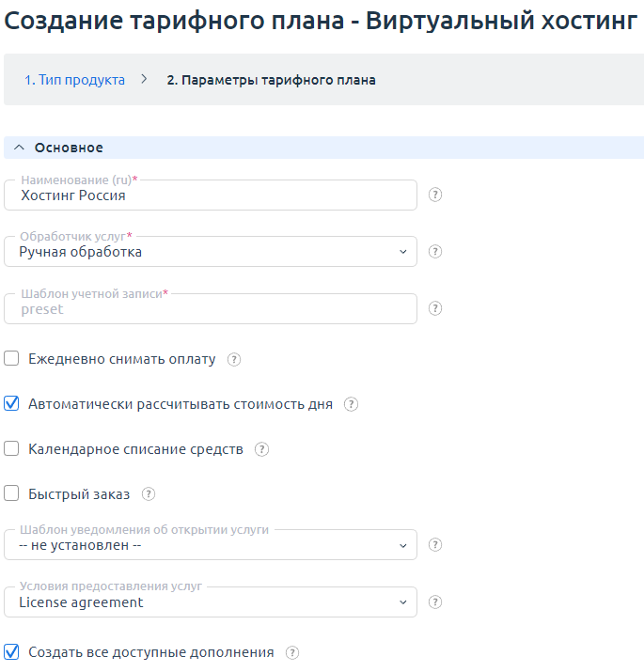Screen dimensions: 644x672
Task: Enable the Быстрый заказ checkbox
Action: 11,494
